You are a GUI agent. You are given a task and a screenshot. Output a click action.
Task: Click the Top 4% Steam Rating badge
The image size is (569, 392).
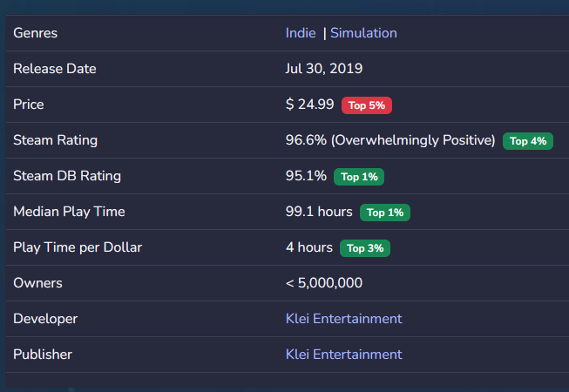(528, 141)
